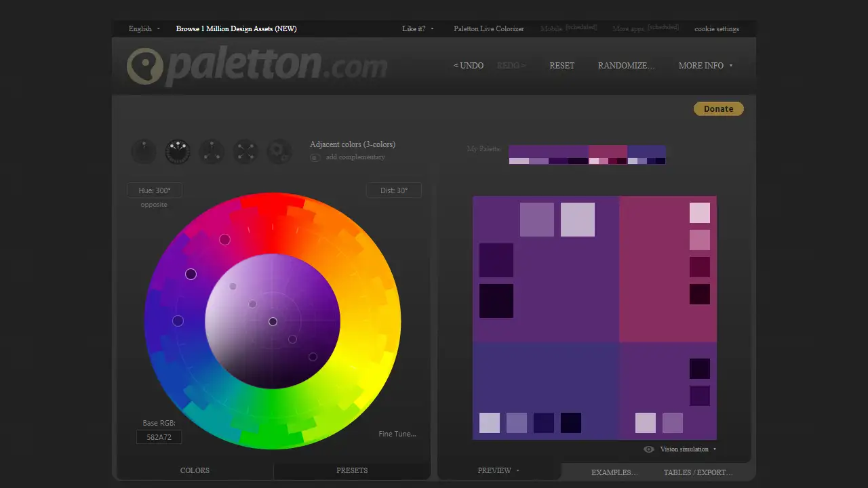This screenshot has height=488, width=868.
Task: Toggle the opposite hue option
Action: (x=153, y=204)
